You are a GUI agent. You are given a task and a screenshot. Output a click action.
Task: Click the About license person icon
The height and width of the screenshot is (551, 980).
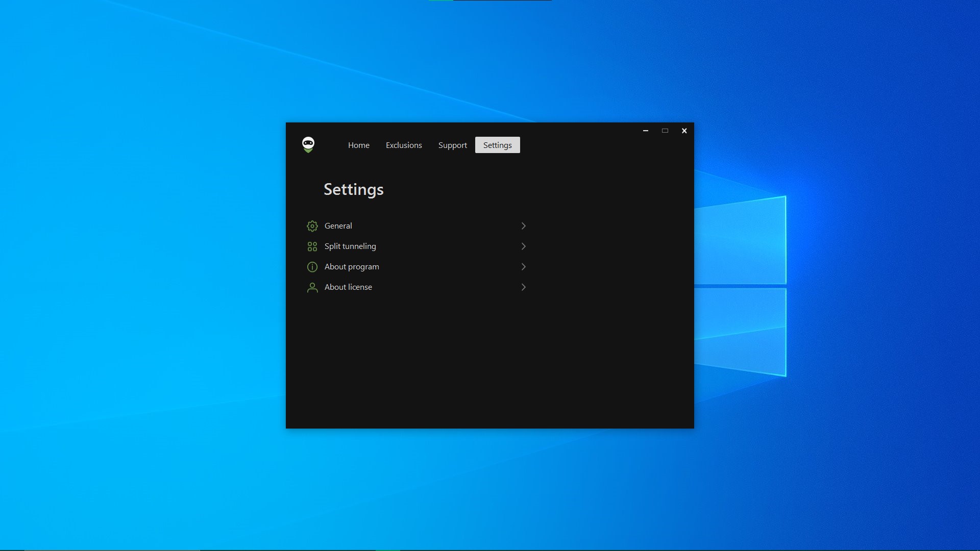(312, 287)
